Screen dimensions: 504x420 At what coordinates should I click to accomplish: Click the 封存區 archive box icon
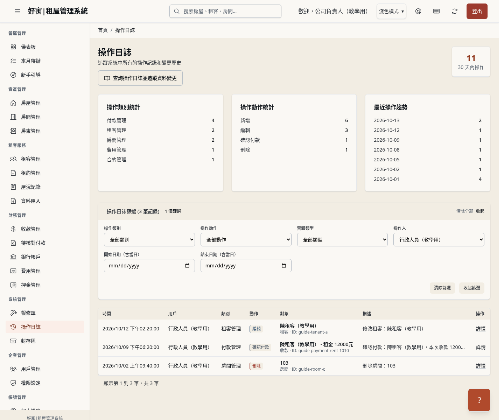tap(13, 341)
